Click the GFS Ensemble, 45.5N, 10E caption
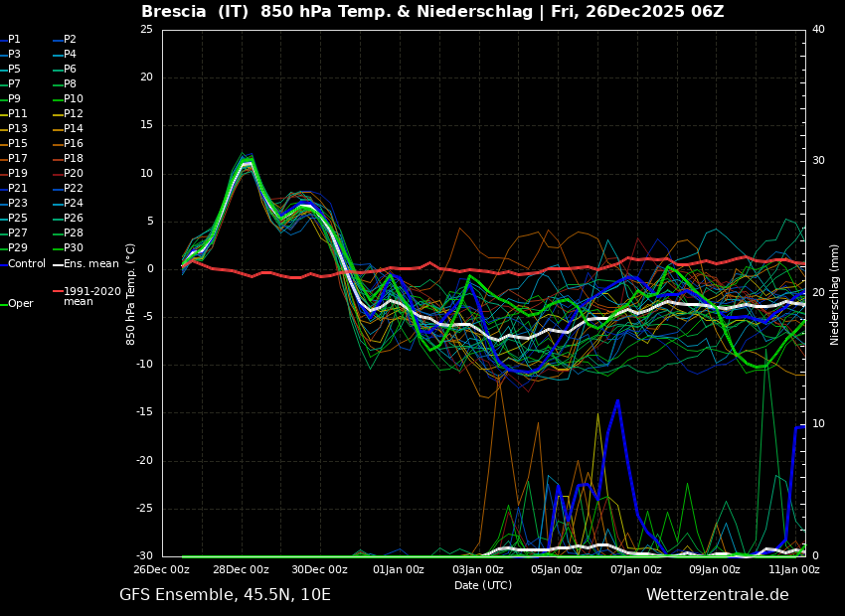Screen dimensions: 845x616 pyautogui.click(x=225, y=595)
